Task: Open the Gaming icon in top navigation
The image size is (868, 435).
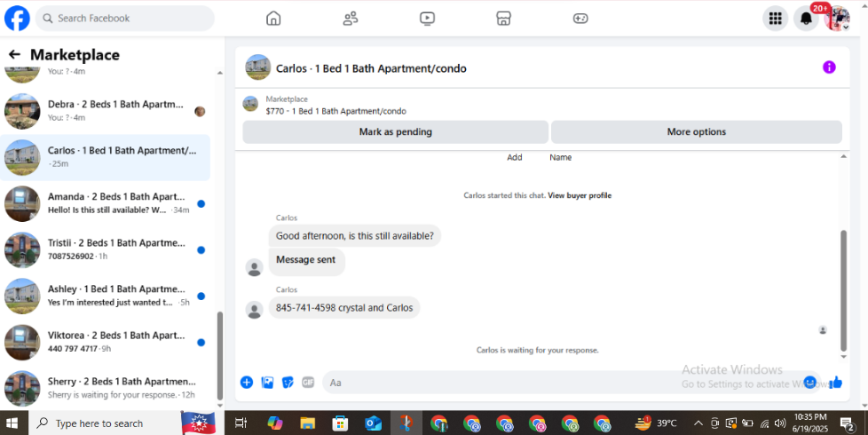Action: click(x=580, y=19)
